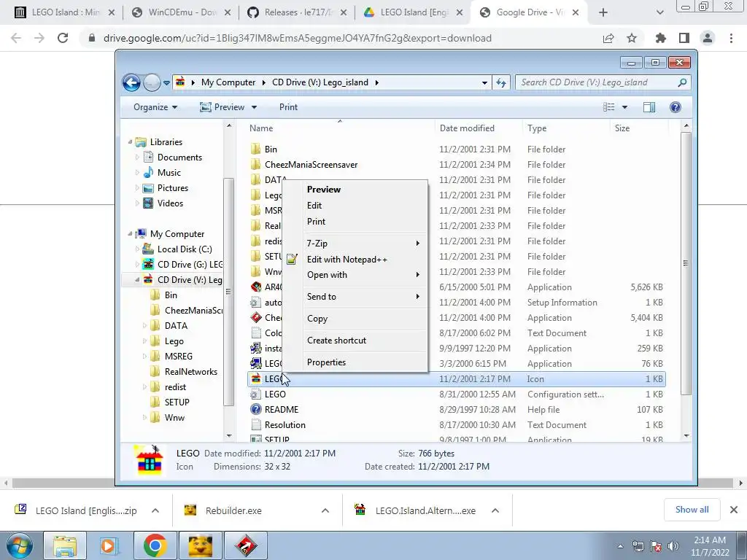Select Edit with Notepad++
Screen dimensions: 747x560
click(355, 260)
